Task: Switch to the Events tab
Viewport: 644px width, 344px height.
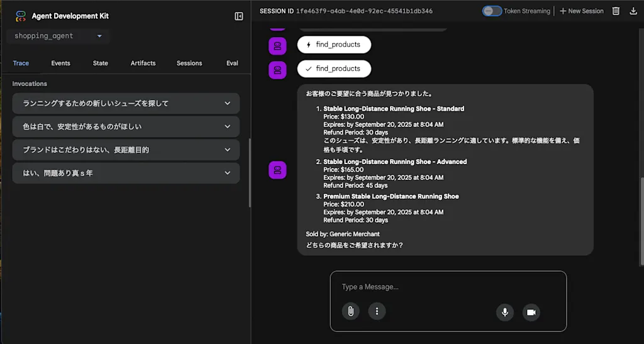Action: point(61,64)
